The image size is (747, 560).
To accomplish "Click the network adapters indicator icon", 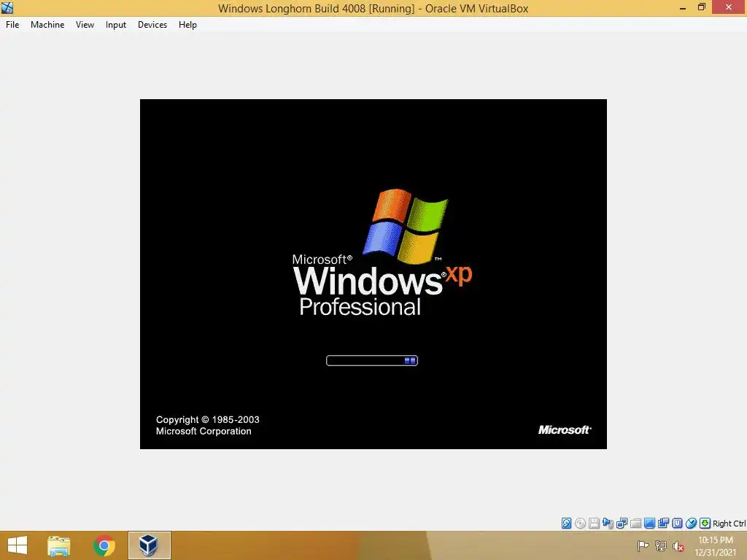I will pyautogui.click(x=622, y=524).
